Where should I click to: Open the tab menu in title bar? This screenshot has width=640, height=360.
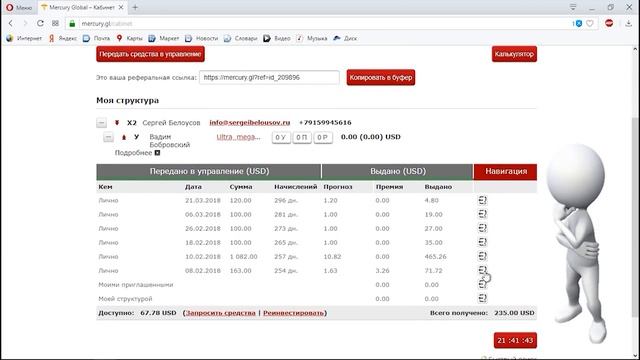click(x=573, y=7)
